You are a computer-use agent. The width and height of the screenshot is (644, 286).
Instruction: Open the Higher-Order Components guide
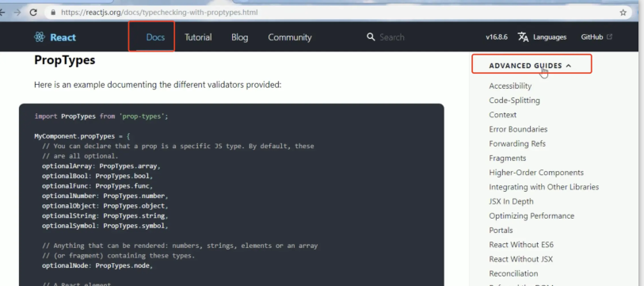536,173
